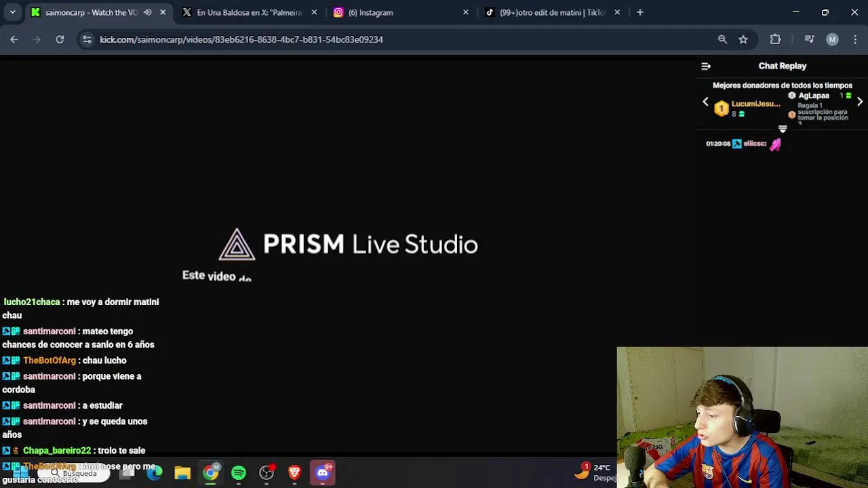
Task: Close the Instagram tab
Action: point(466,12)
